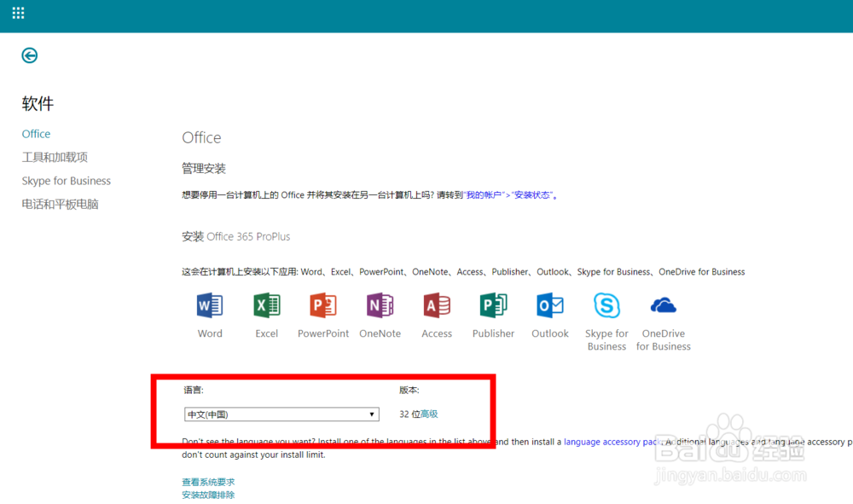Open the 查看系统要求 link
Image resolution: width=853 pixels, height=504 pixels.
point(207,481)
